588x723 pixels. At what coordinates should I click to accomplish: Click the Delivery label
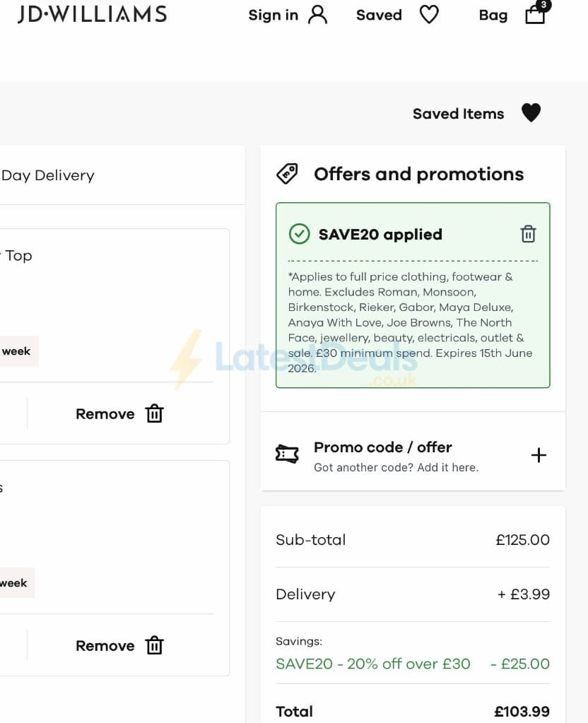(305, 594)
